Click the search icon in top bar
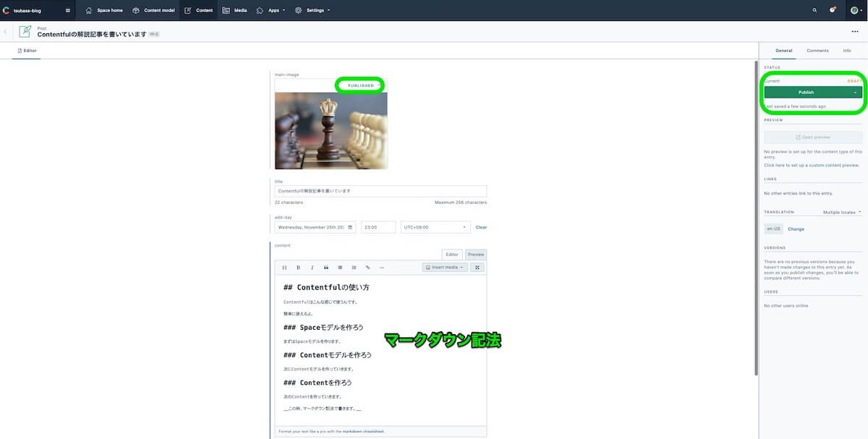The width and height of the screenshot is (868, 439). click(x=814, y=10)
